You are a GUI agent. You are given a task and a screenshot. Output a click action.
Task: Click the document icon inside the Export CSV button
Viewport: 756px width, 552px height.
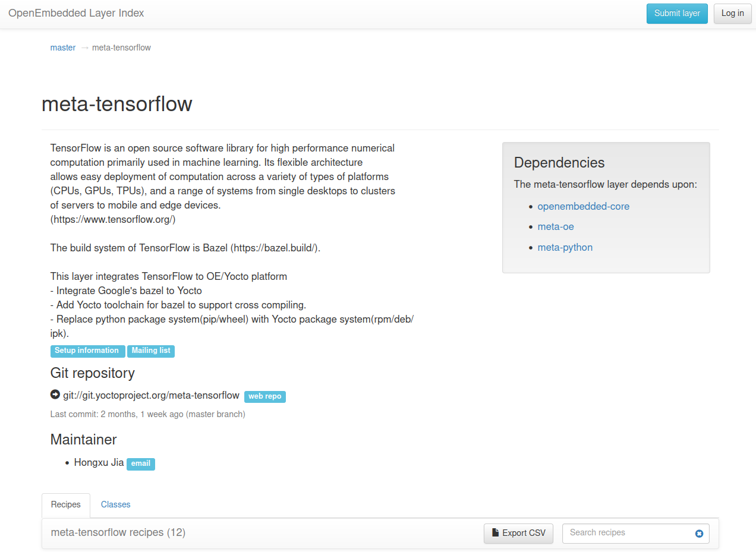[x=497, y=533]
